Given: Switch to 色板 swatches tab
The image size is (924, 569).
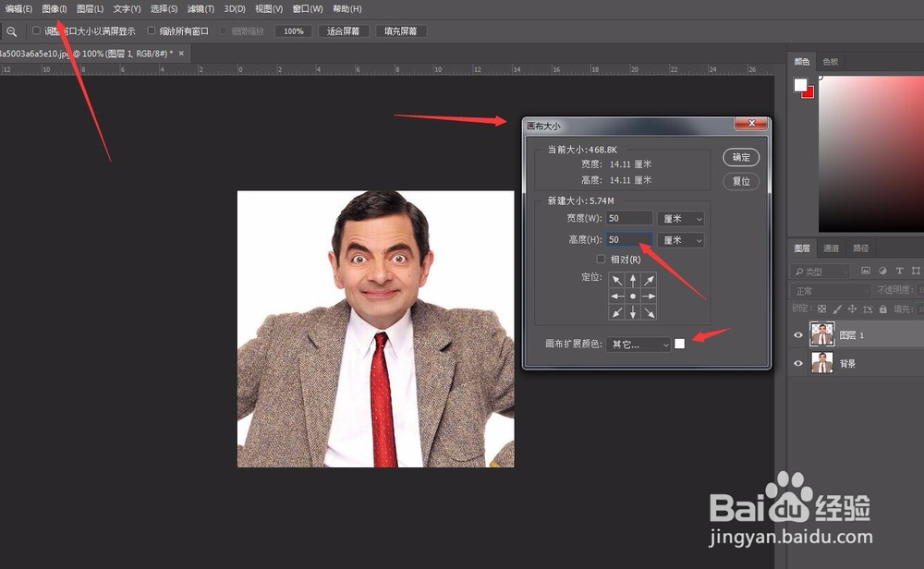Looking at the screenshot, I should pyautogui.click(x=831, y=61).
